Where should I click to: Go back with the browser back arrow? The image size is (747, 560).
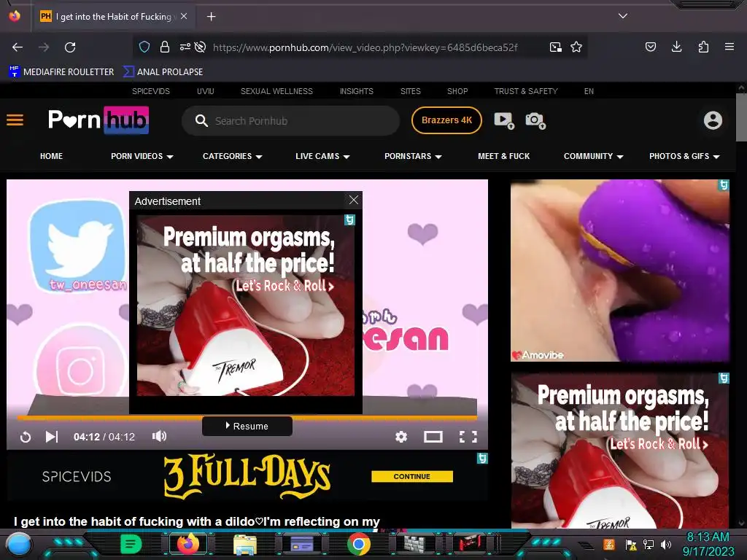point(18,47)
